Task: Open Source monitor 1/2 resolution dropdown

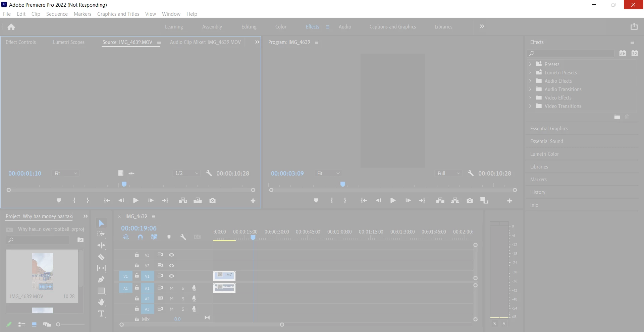Action: (x=186, y=173)
